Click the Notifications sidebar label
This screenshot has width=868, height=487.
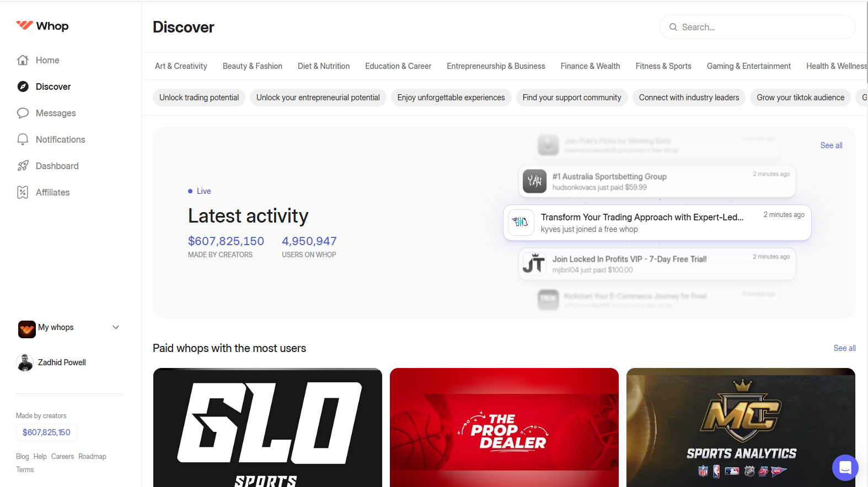61,139
